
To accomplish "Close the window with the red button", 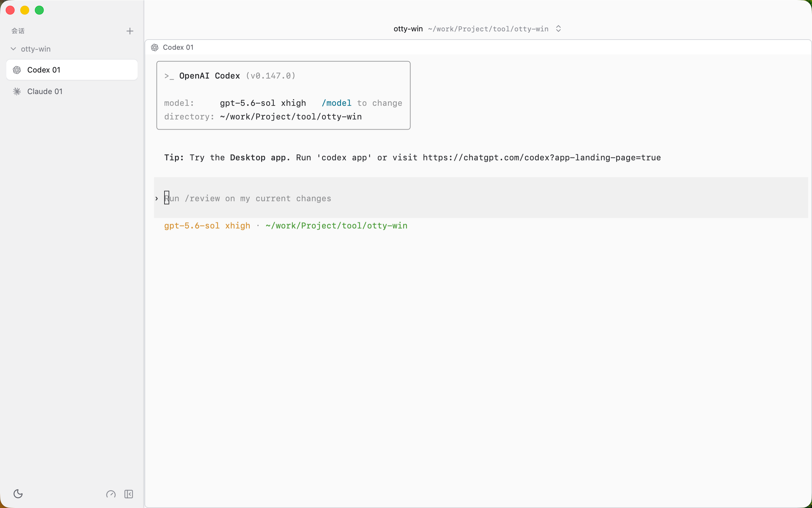I will coord(10,10).
